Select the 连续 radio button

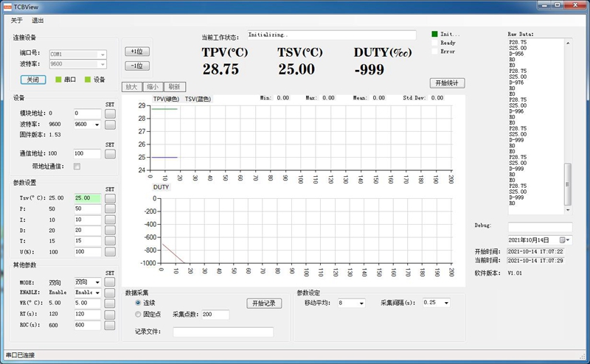point(138,303)
